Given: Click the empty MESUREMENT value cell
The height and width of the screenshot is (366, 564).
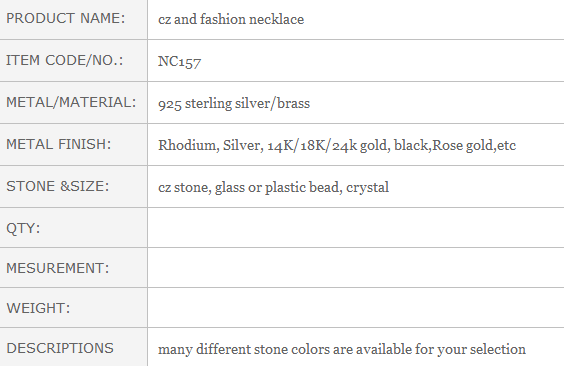Looking at the screenshot, I should click(x=356, y=267).
